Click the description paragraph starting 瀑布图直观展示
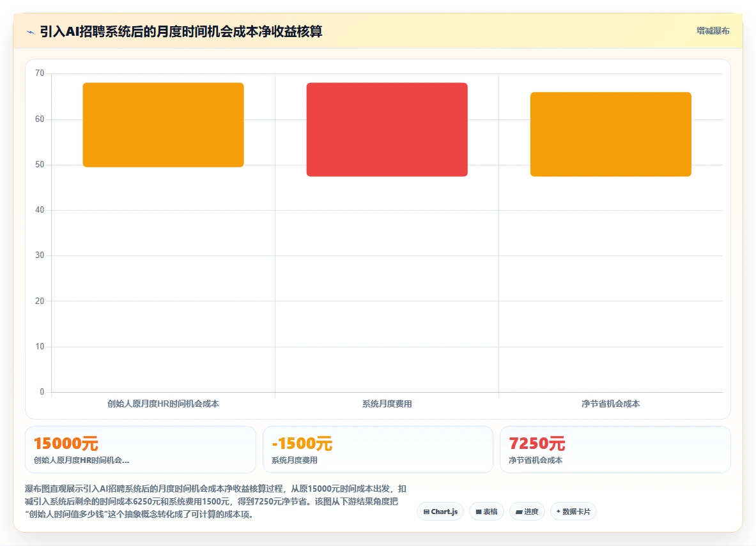This screenshot has width=756, height=546. [x=216, y=501]
